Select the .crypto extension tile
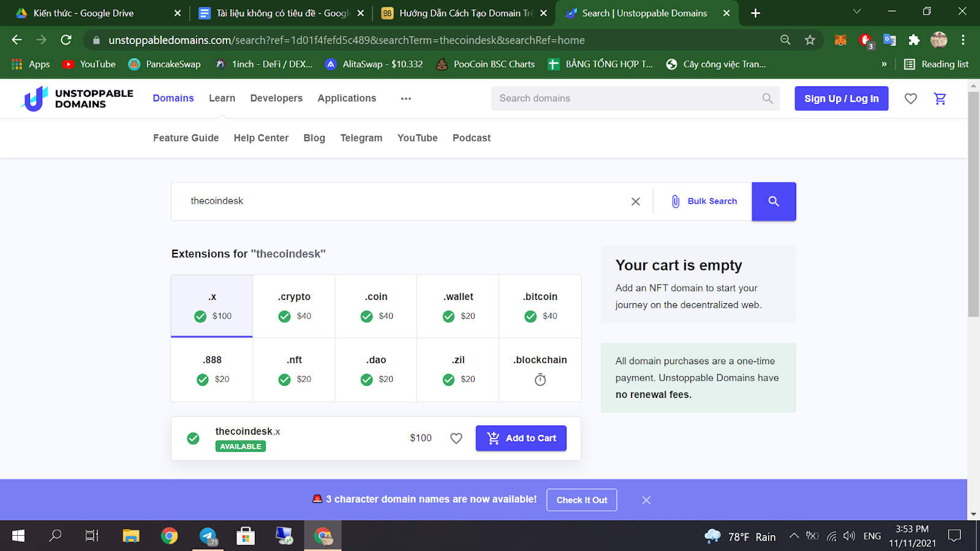The image size is (980, 551). 294,306
